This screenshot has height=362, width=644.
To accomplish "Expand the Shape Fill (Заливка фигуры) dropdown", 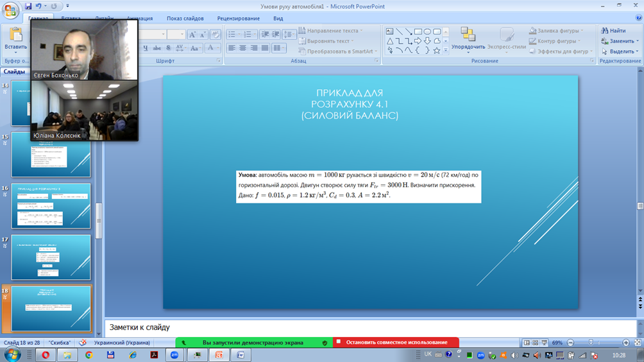I will coord(555,31).
